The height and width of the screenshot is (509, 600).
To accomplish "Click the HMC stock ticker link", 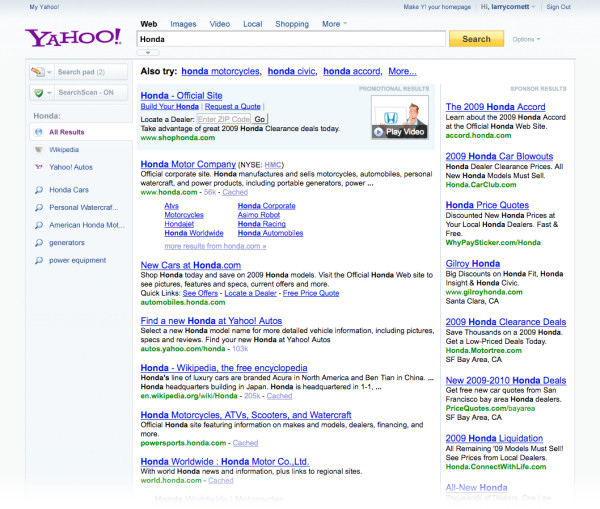I will (x=273, y=165).
